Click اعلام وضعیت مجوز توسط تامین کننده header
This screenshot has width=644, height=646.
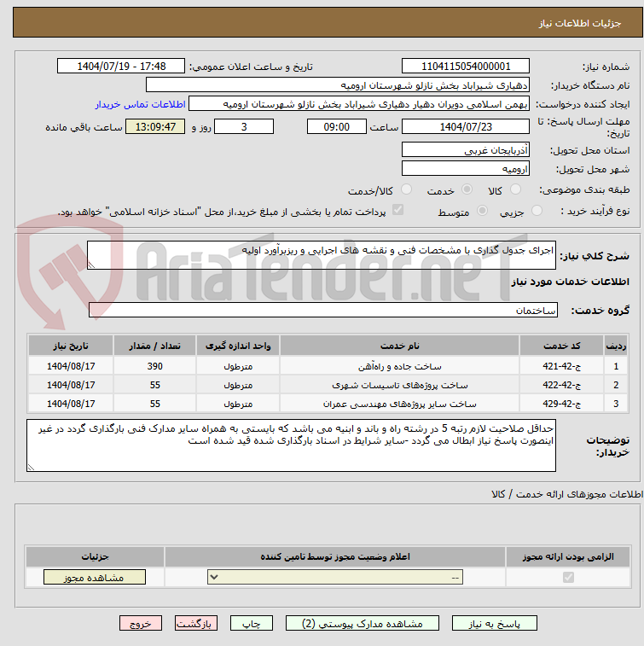[x=335, y=556]
